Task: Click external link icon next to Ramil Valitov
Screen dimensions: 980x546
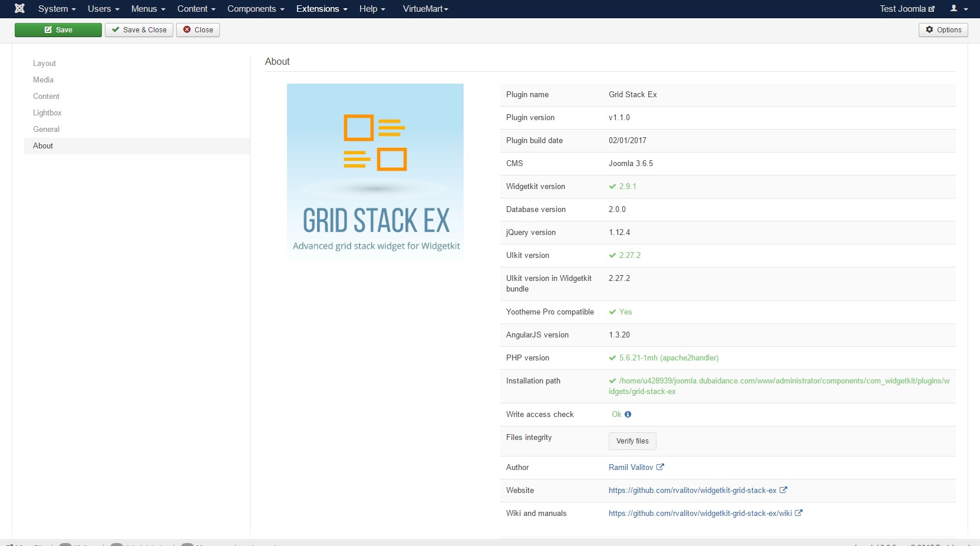Action: pos(661,467)
